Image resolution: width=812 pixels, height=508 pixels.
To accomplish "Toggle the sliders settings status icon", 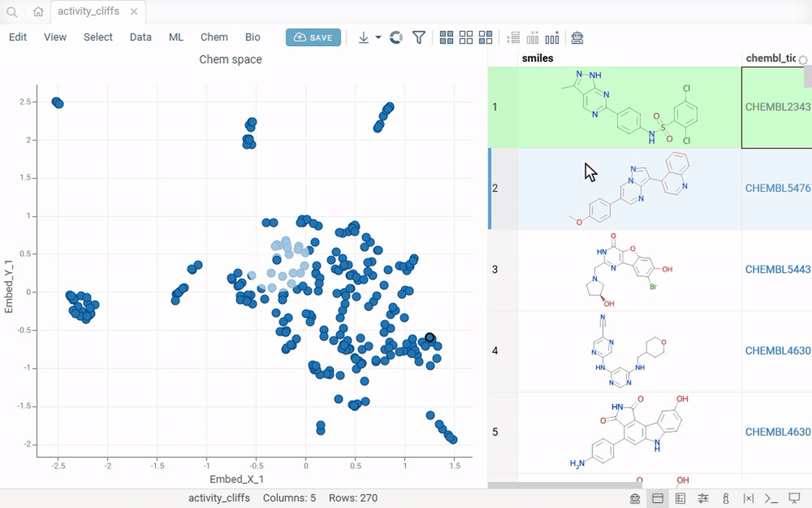I will coord(703,498).
